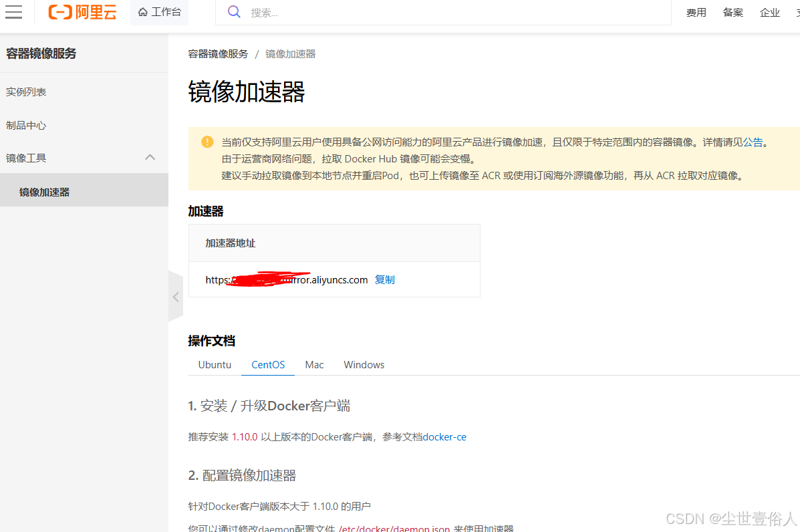Viewport: 800px width, 532px height.
Task: Open the hamburger menu icon
Action: 14,12
